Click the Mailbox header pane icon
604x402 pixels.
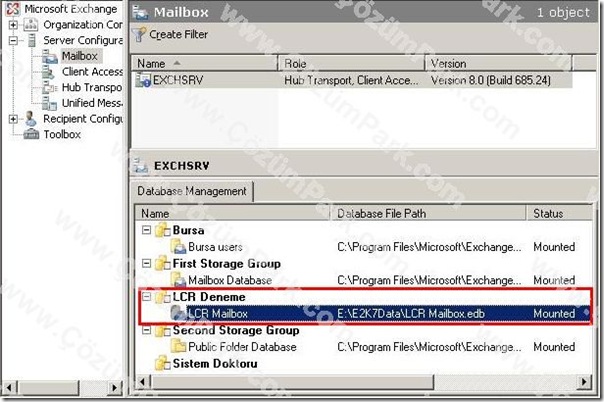click(140, 13)
